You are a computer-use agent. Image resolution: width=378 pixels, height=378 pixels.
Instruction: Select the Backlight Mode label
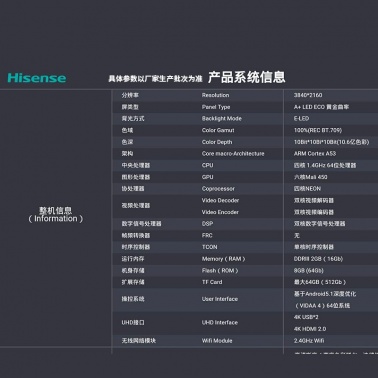coord(222,119)
